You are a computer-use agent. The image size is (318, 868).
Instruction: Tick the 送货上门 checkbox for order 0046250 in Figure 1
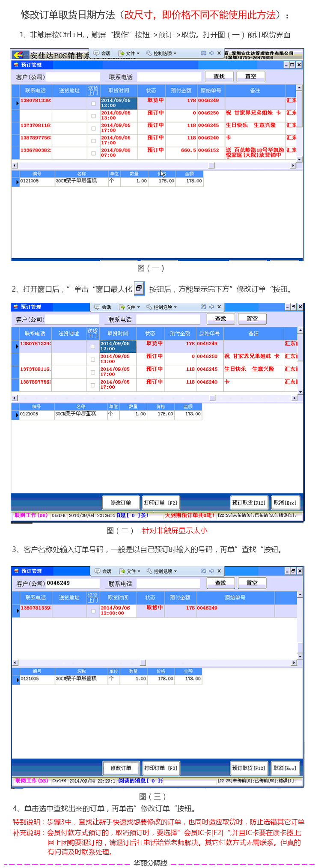point(93,116)
